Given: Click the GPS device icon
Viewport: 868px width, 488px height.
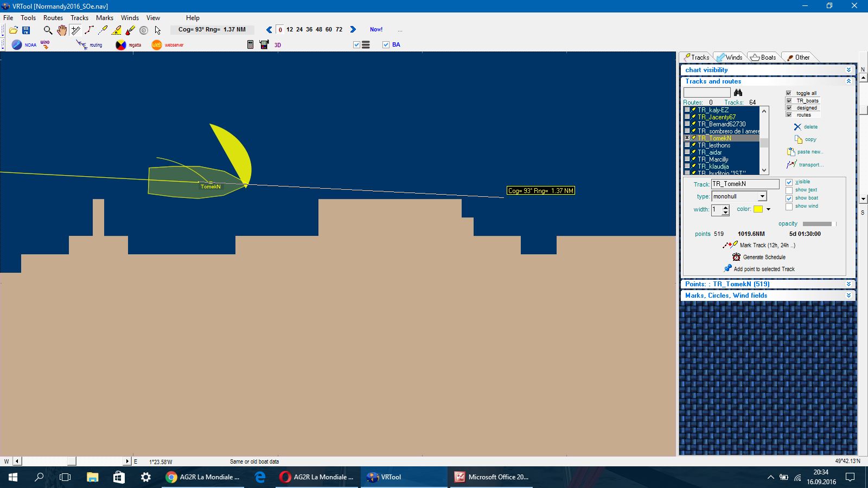Looking at the screenshot, I should point(264,45).
